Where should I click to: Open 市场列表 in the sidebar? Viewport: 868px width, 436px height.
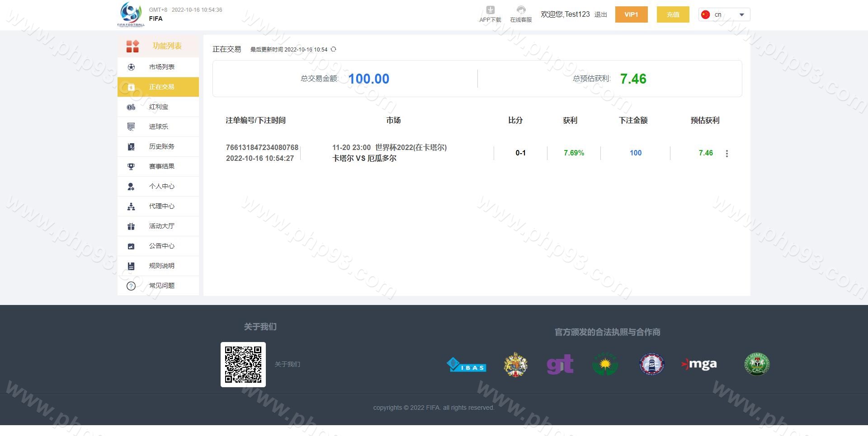(x=161, y=67)
